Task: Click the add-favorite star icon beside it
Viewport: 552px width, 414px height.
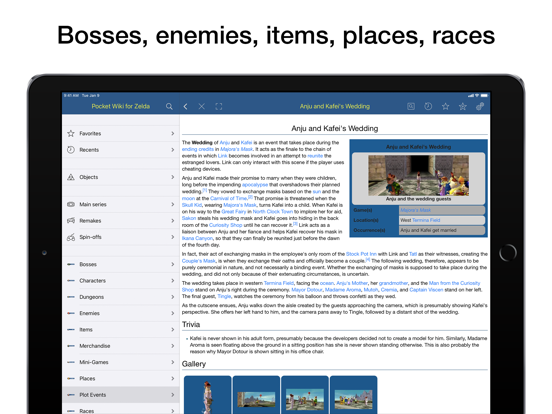Action: click(x=463, y=106)
